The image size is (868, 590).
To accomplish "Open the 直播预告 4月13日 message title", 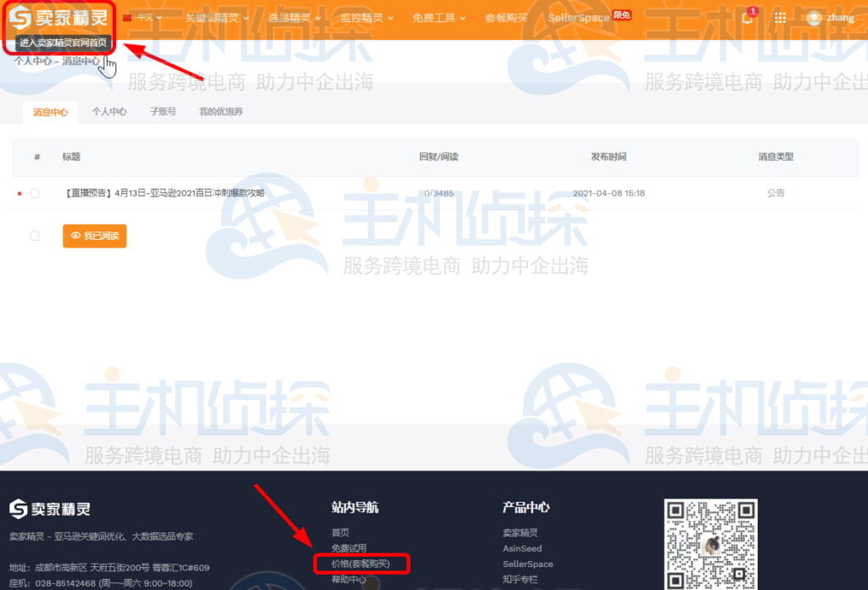I will point(164,193).
